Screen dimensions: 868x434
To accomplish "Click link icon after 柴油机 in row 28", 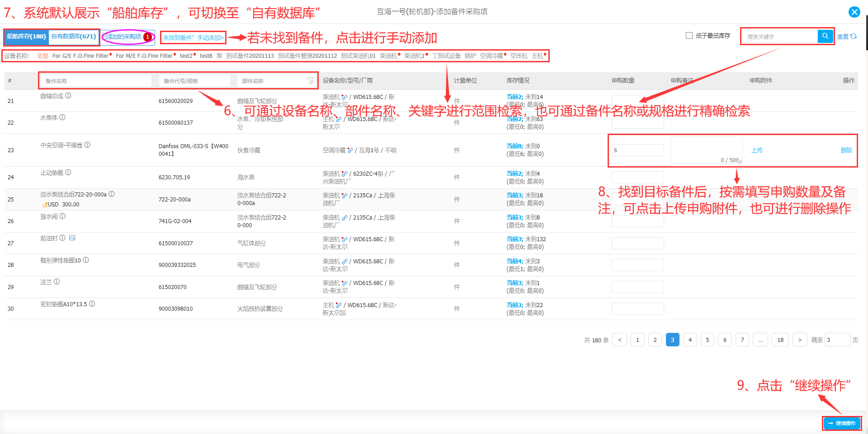I will pos(344,261).
